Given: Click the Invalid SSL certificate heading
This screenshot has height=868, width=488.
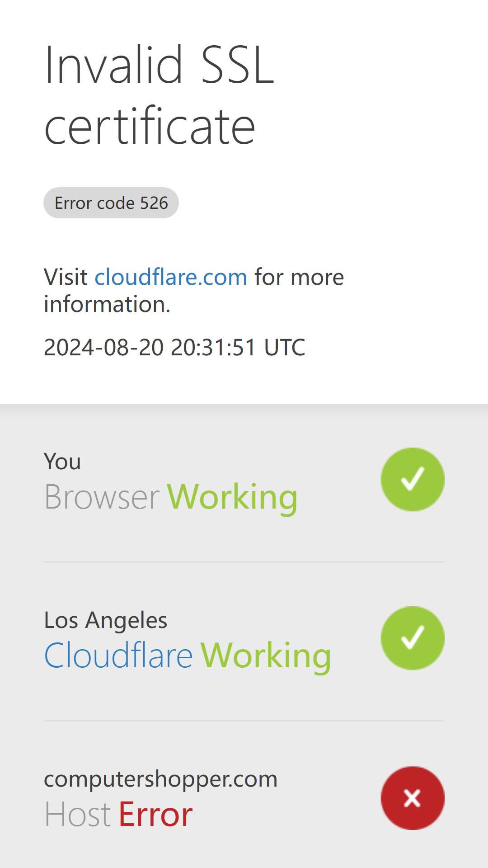Looking at the screenshot, I should click(x=159, y=95).
